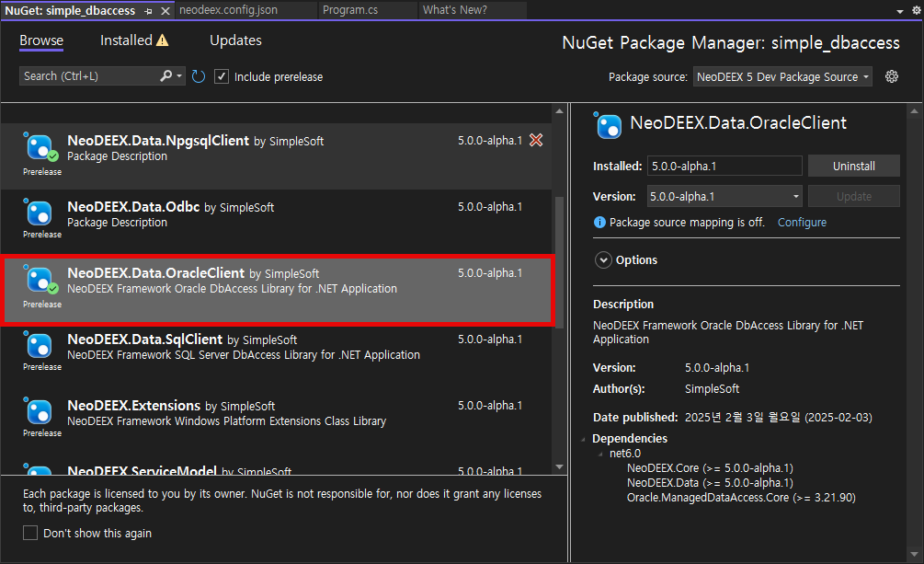The height and width of the screenshot is (564, 924).
Task: Click the Uninstall button
Action: pyautogui.click(x=854, y=166)
